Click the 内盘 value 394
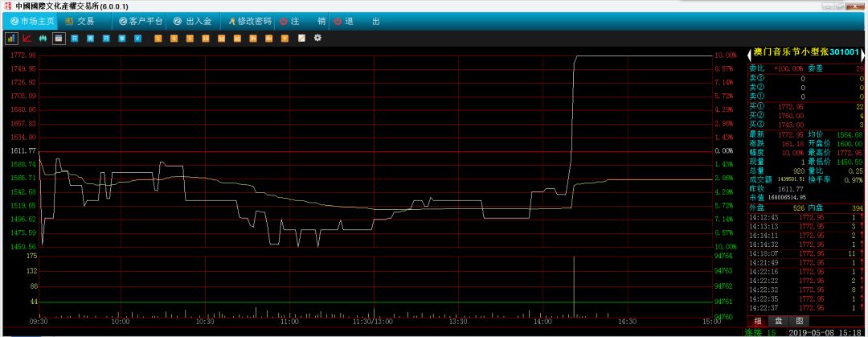The image size is (868, 337). point(857,208)
